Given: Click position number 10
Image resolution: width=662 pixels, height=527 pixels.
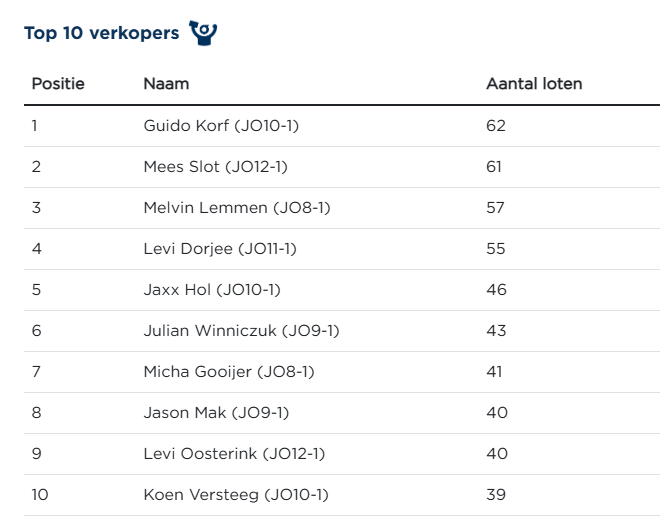Looking at the screenshot, I should point(39,495).
